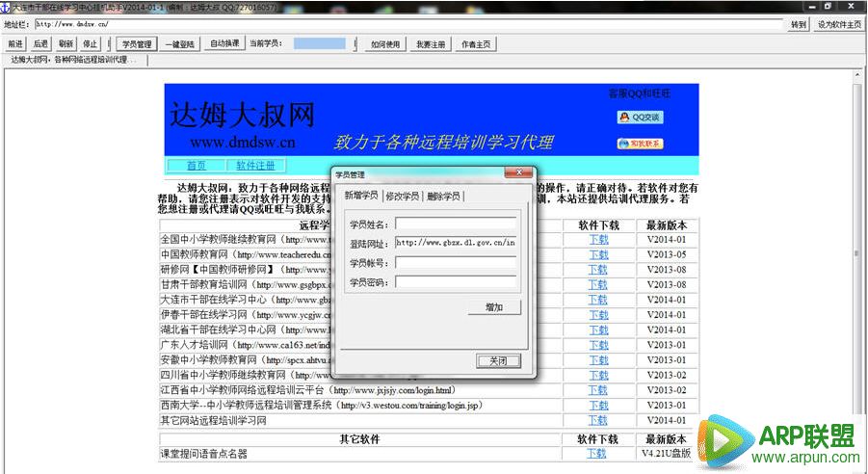Switch to the 删除学员 tab
The width and height of the screenshot is (868, 474).
click(443, 196)
